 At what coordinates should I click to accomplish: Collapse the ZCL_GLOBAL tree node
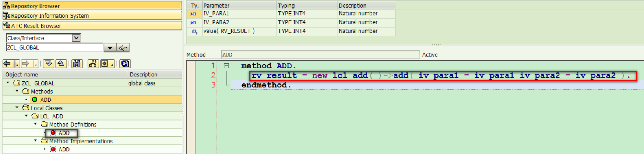coord(8,83)
